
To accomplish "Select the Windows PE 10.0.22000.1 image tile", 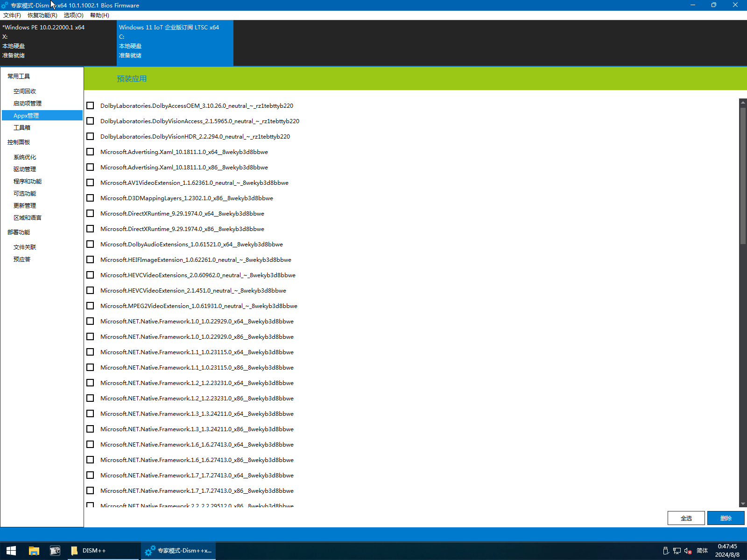I will (58, 43).
